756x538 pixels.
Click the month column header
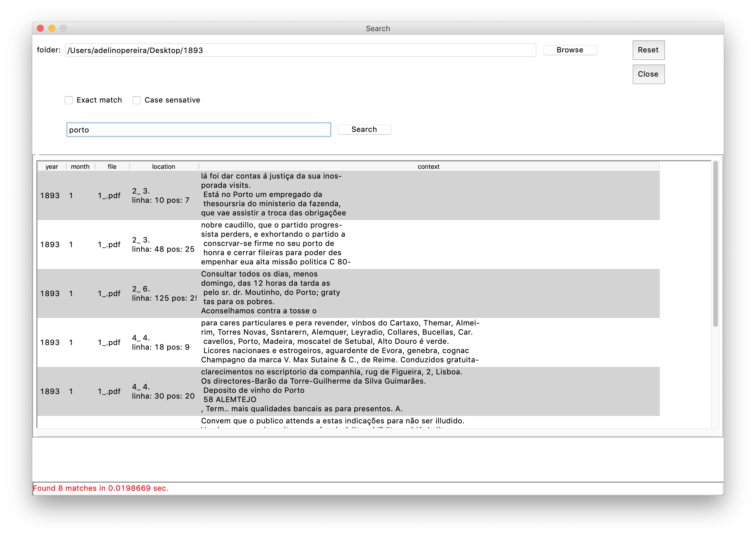click(80, 167)
